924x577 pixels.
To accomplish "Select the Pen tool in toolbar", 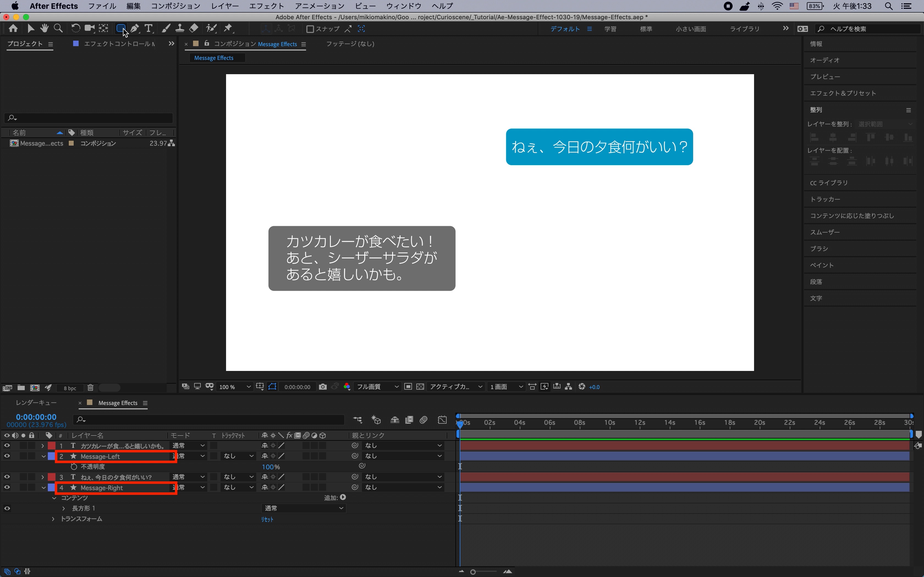I will click(134, 28).
